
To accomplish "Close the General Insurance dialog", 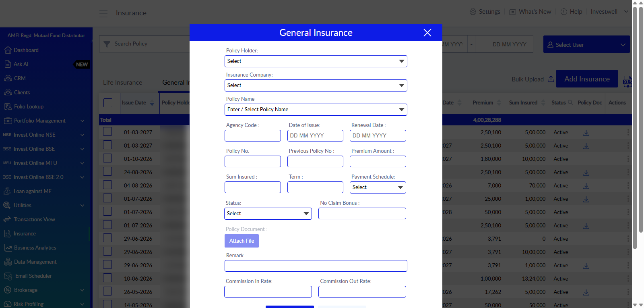I will coord(427,33).
